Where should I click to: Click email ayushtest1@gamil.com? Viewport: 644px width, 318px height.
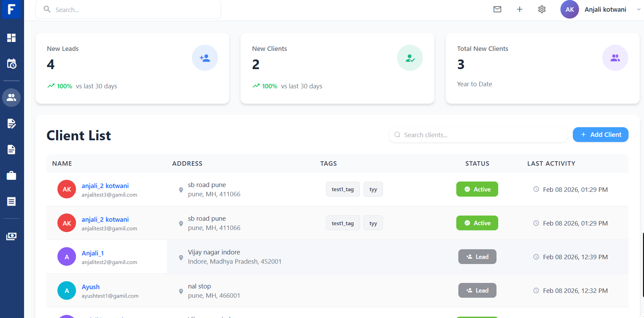pyautogui.click(x=110, y=296)
